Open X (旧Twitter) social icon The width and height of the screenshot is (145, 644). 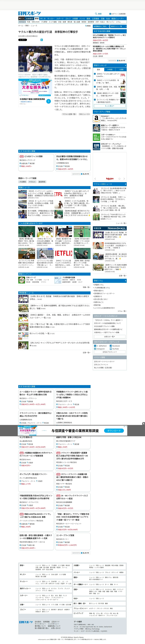tap(95, 346)
